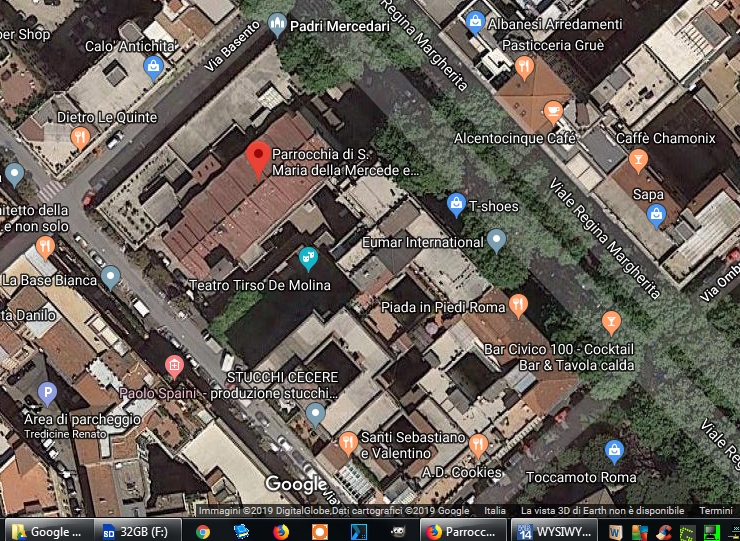Select the Piada in Piedi Roma restaurant pin

pos(518,305)
